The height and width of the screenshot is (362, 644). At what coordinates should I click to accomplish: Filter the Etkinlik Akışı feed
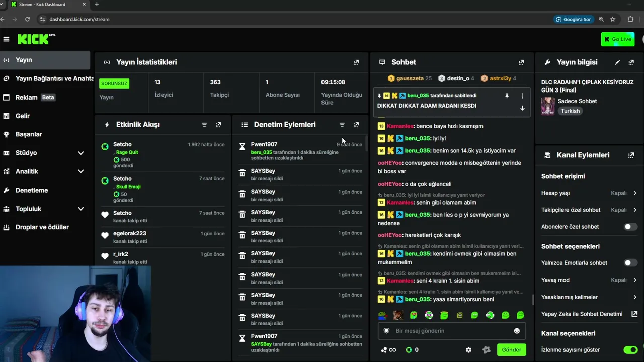[204, 125]
